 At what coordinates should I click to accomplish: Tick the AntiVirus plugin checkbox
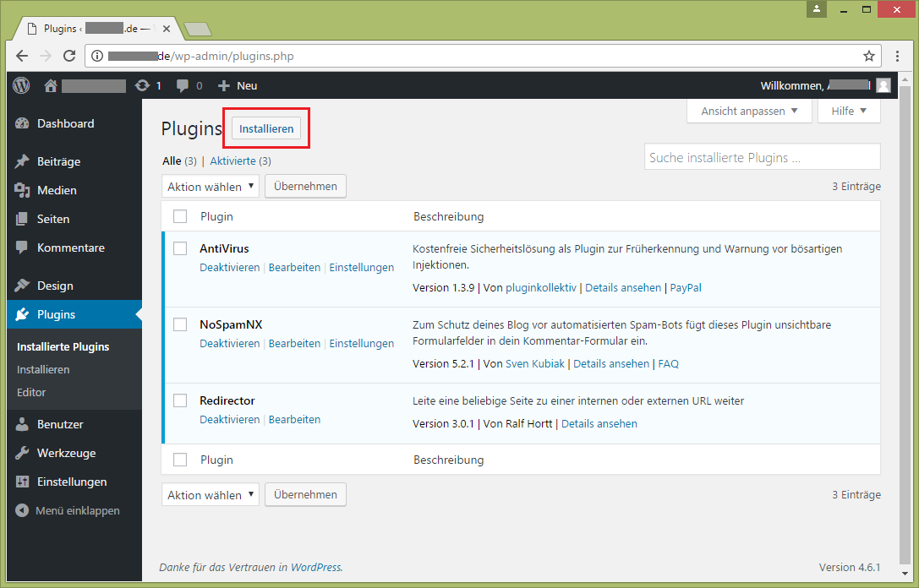click(180, 248)
